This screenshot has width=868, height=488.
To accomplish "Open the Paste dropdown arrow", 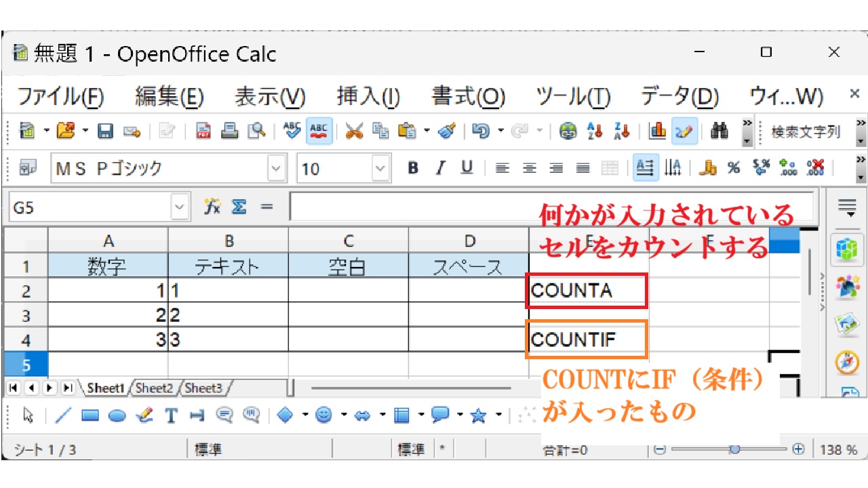I will coord(427,131).
